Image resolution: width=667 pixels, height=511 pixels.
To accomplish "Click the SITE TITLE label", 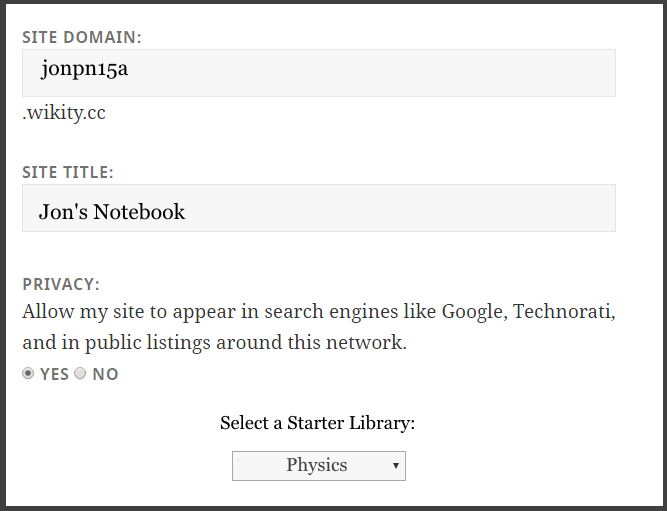I will coord(68,172).
